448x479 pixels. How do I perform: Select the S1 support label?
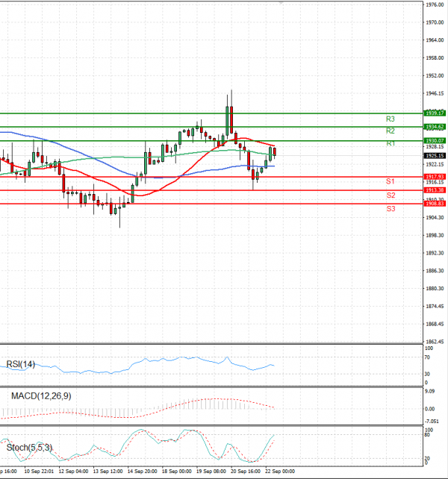click(391, 181)
